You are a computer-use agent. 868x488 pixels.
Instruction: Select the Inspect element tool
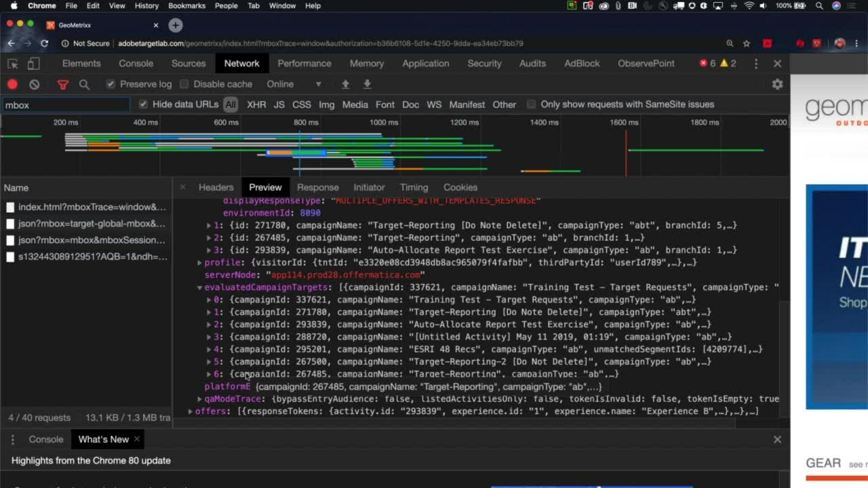[x=12, y=64]
